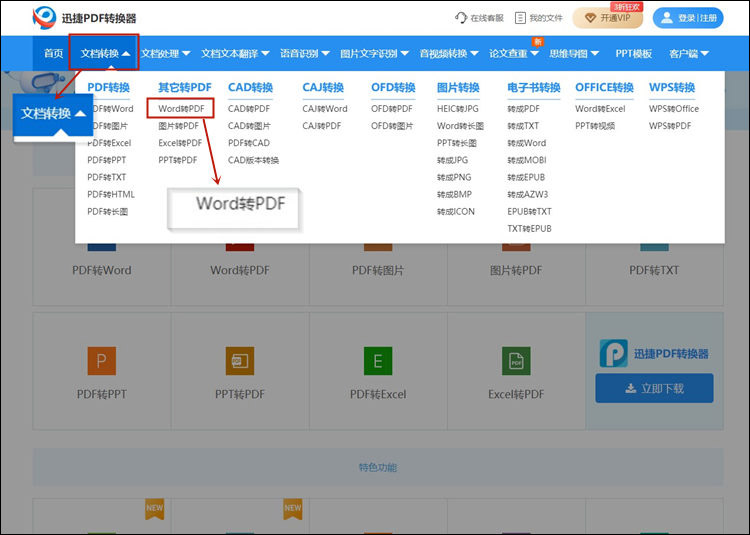Expand the 音视频转换 dropdown
The width and height of the screenshot is (750, 535).
[x=449, y=54]
